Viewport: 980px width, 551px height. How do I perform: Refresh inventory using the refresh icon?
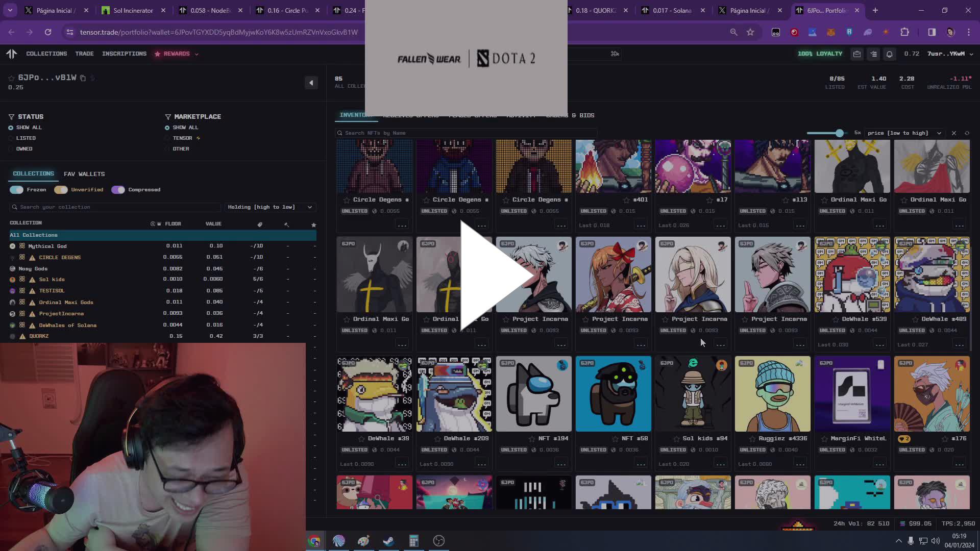[967, 133]
